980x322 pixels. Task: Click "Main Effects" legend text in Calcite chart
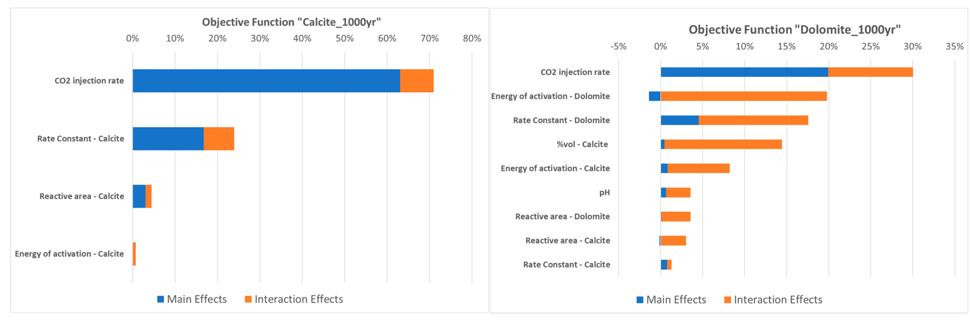197,299
